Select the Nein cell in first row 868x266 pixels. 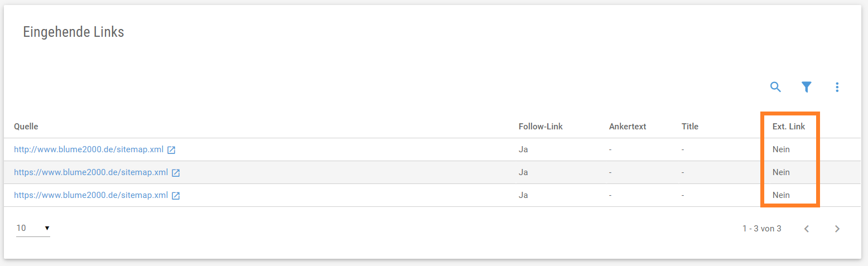tap(781, 149)
